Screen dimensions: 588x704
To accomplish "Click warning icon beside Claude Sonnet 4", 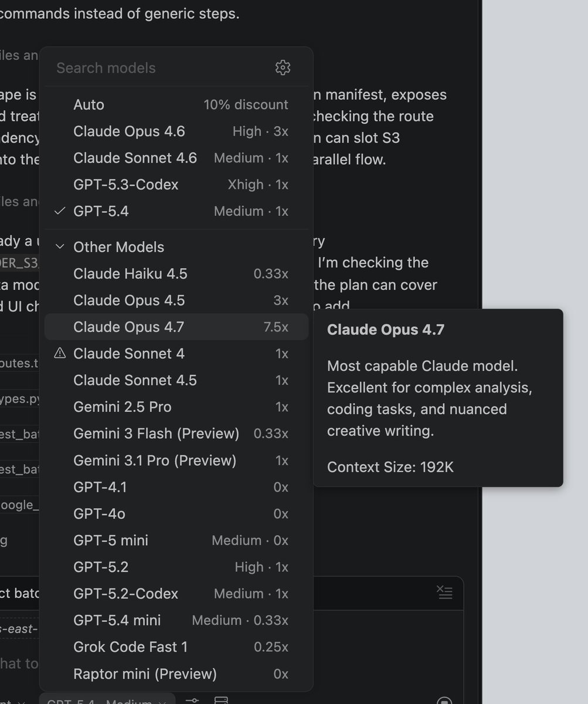I will pos(59,353).
